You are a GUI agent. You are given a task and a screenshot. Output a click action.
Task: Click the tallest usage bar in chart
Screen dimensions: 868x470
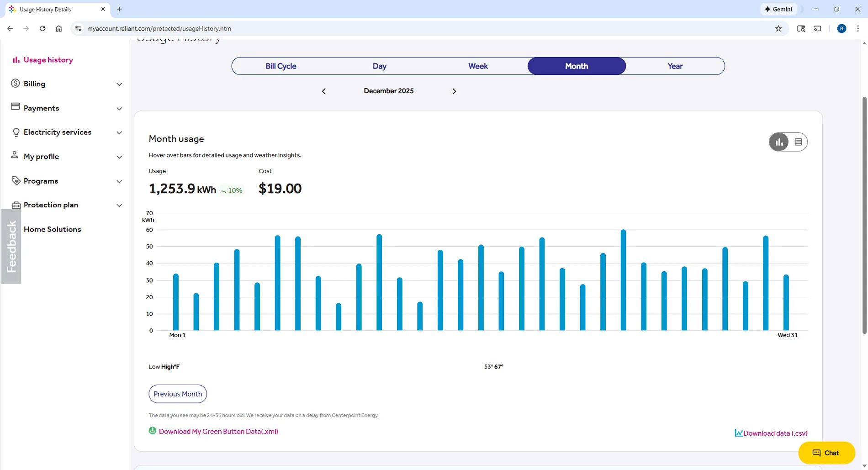click(623, 280)
